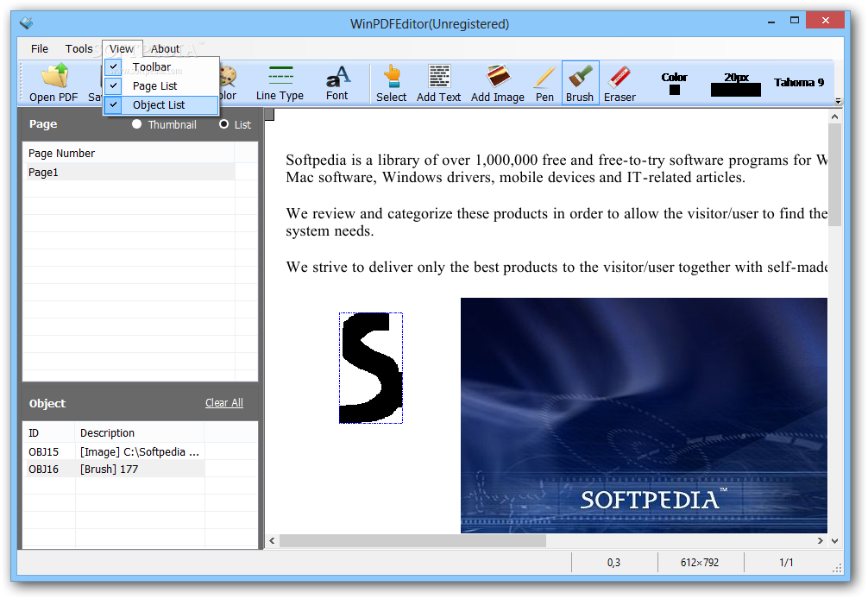This screenshot has height=599, width=868.
Task: Click the 1/1 page count status
Action: tap(786, 563)
